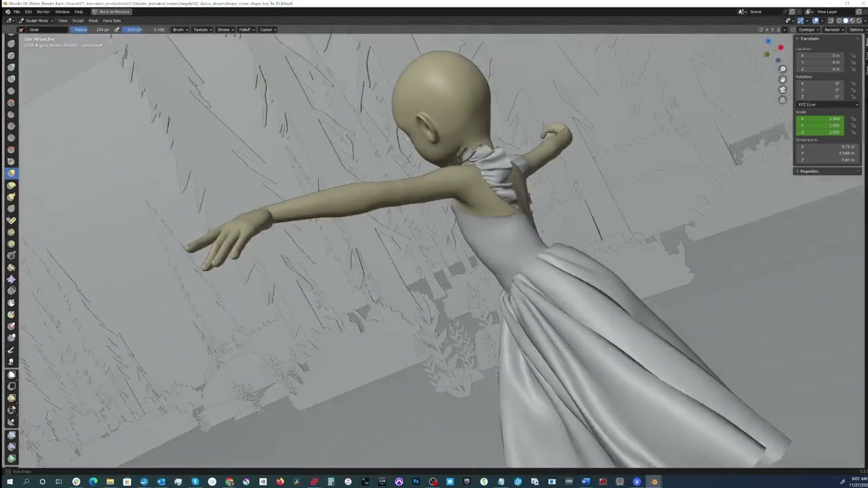This screenshot has width=868, height=488.
Task: Open the Texture dropdown
Action: (202, 30)
